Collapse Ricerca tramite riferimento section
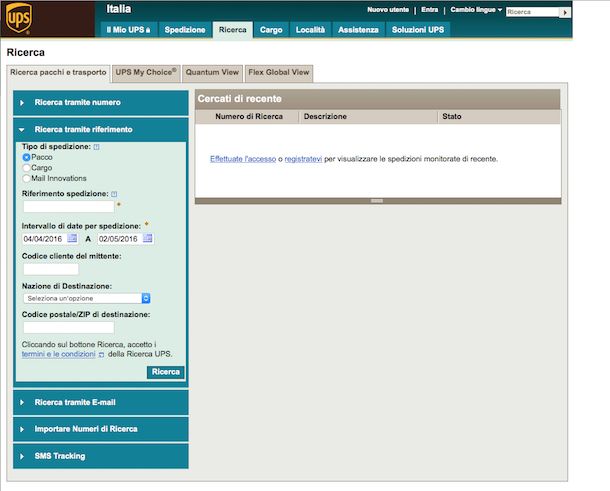The width and height of the screenshot is (610, 491). point(101,130)
